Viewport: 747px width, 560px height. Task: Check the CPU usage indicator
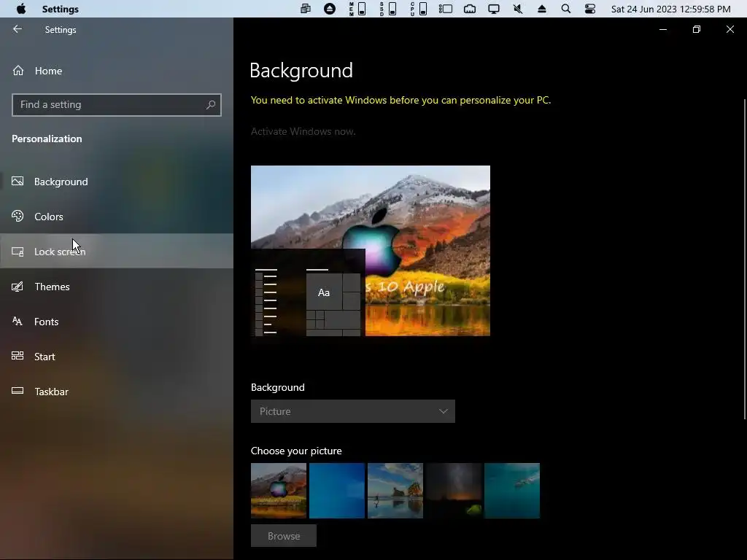coord(419,9)
